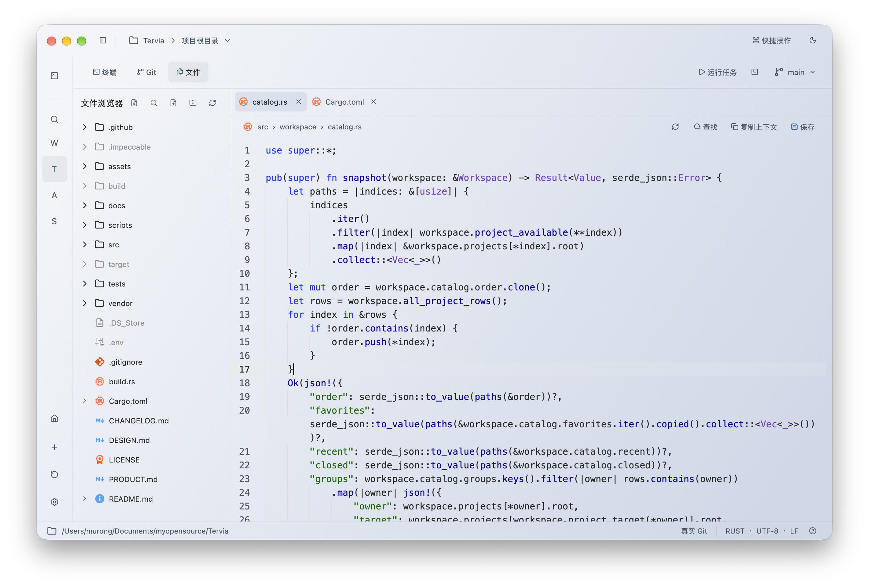Image resolution: width=869 pixels, height=588 pixels.
Task: Click 复制上下文 copy context
Action: pos(754,127)
